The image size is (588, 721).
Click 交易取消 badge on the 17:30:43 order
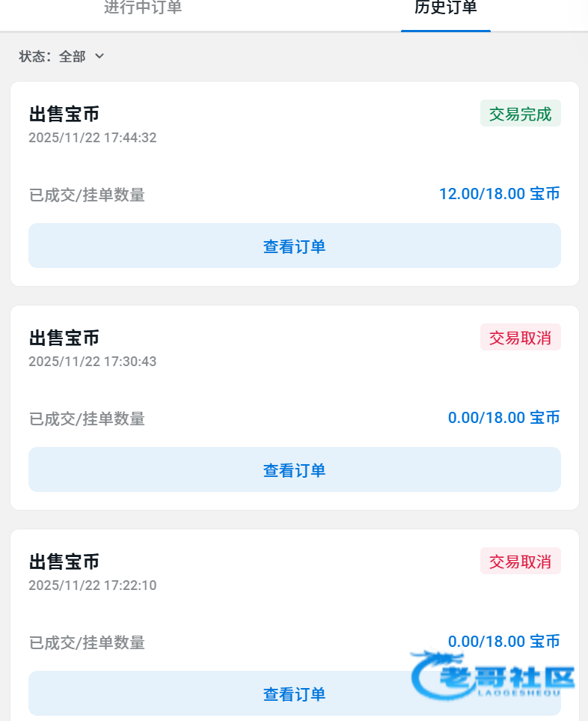(x=520, y=338)
